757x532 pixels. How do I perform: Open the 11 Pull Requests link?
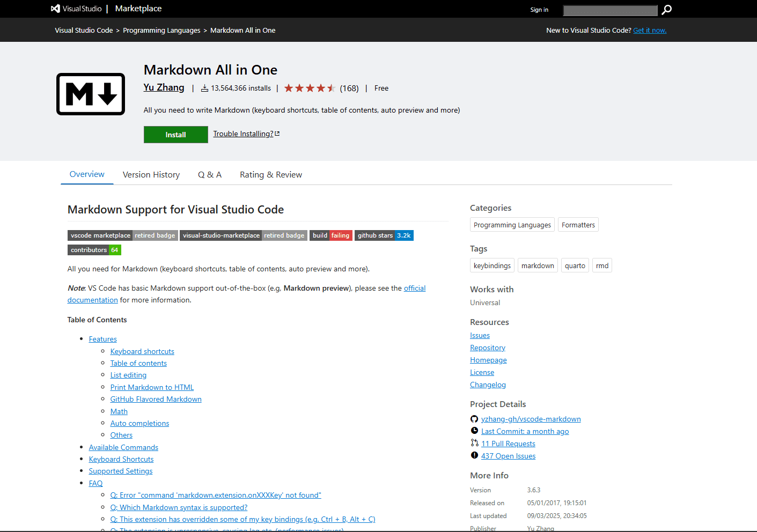(x=508, y=444)
